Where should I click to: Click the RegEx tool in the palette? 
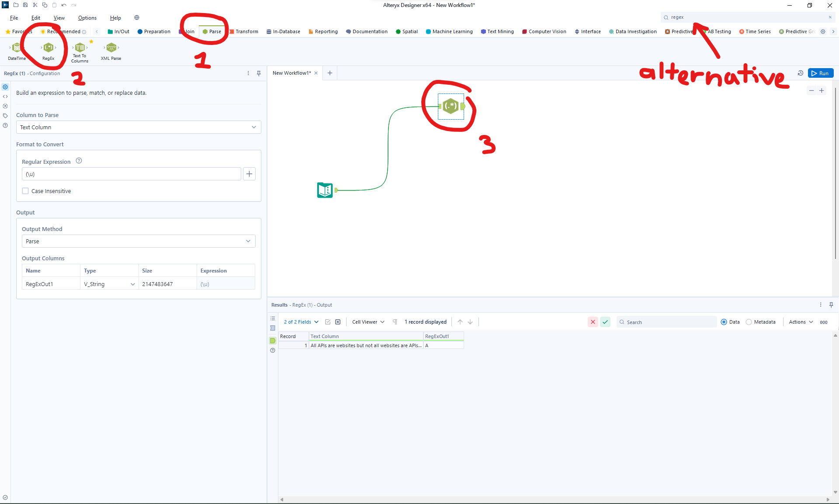pyautogui.click(x=49, y=48)
